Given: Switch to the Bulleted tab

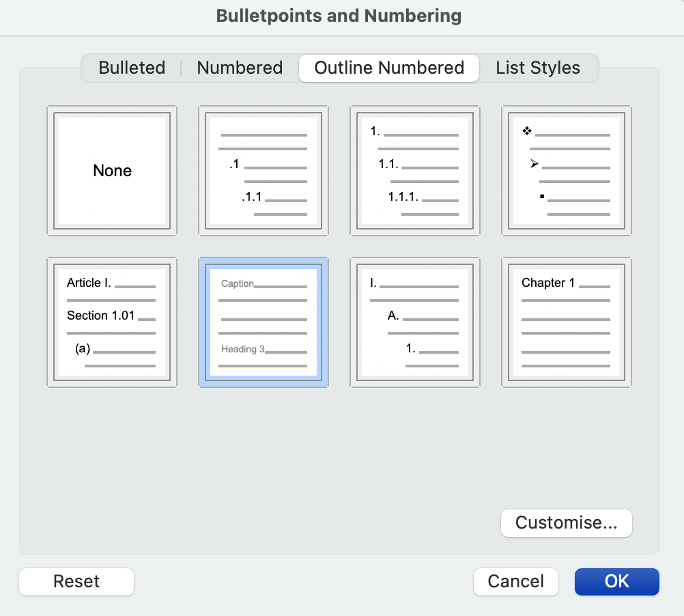Looking at the screenshot, I should click(x=132, y=68).
